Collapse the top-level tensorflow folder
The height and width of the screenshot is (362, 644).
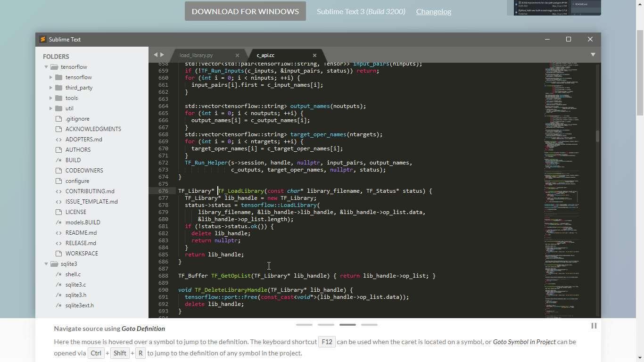[x=46, y=67]
